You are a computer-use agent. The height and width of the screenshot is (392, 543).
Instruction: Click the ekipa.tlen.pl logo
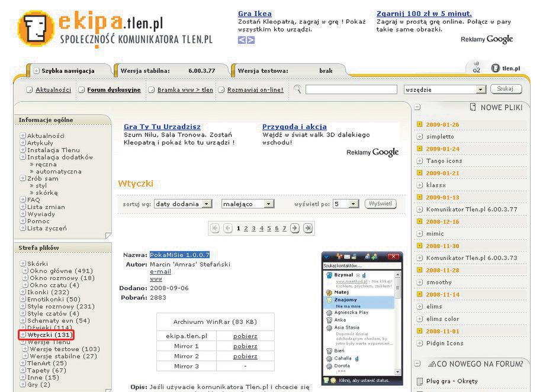[x=116, y=30]
